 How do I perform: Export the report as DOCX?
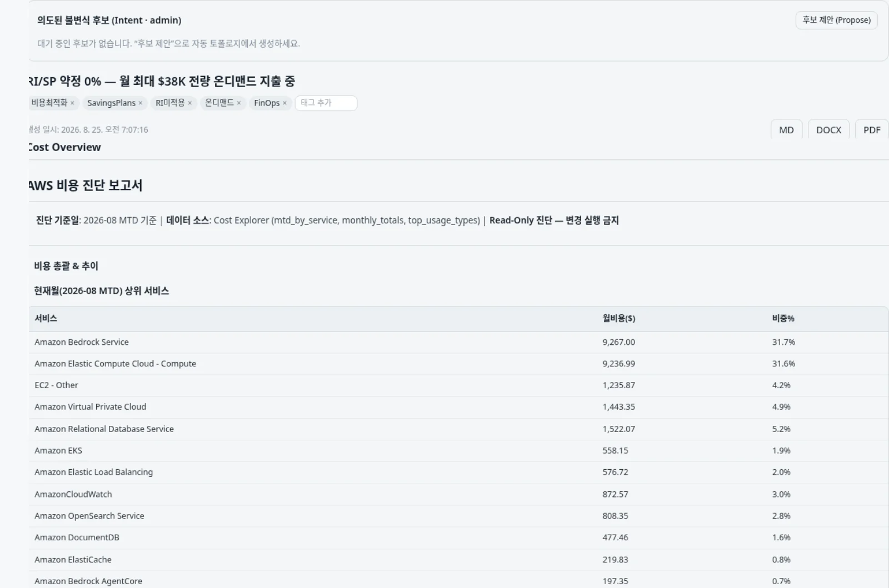828,130
